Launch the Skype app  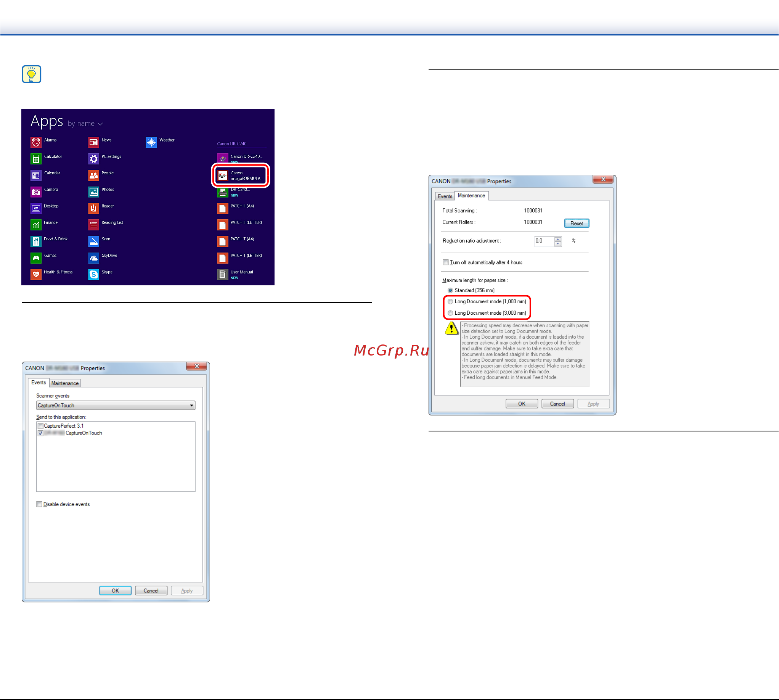pos(93,275)
